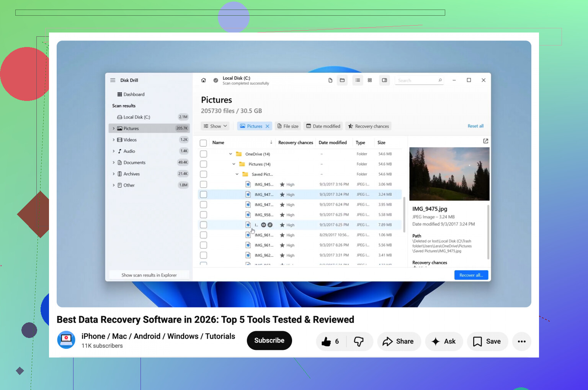Expand Pictures in sidebar
Image resolution: width=588 pixels, height=390 pixels.
tap(114, 128)
